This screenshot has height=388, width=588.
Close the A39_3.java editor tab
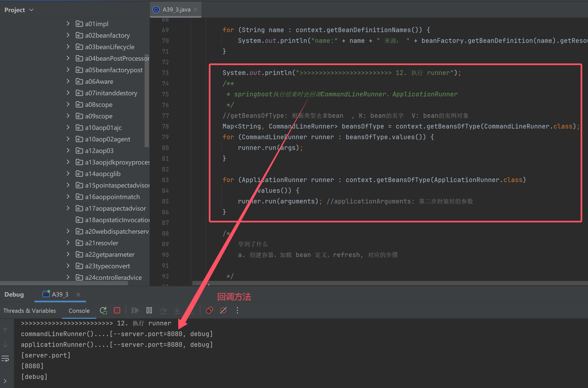click(195, 10)
